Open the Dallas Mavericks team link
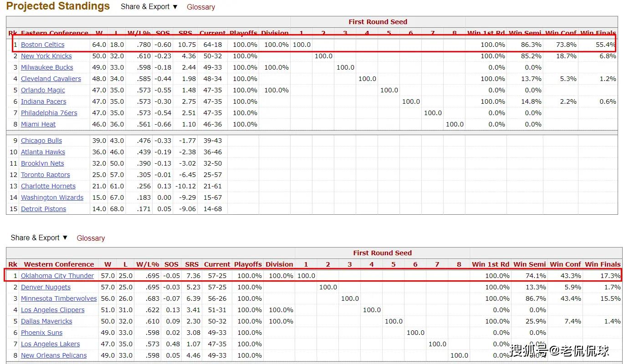624x364 pixels. (46, 321)
